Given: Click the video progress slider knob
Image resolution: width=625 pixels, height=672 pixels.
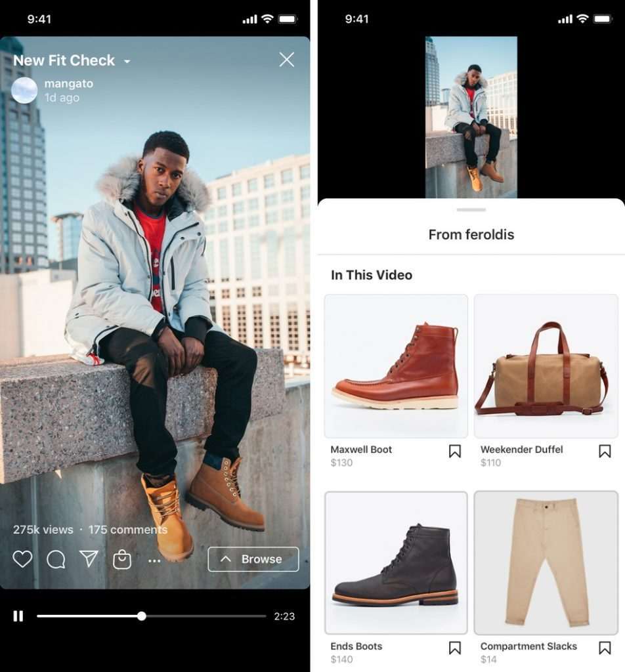Looking at the screenshot, I should click(141, 616).
